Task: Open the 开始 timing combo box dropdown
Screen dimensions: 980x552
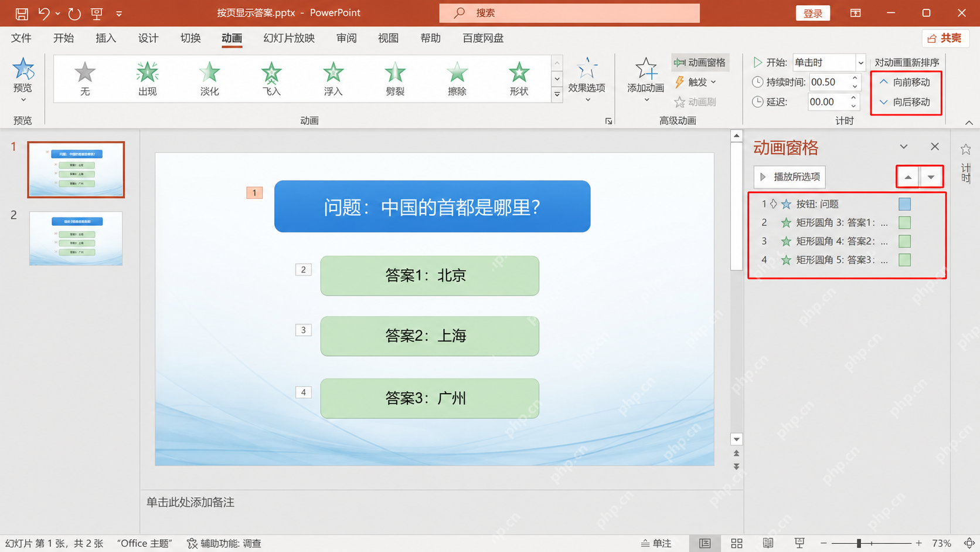Action: click(860, 62)
